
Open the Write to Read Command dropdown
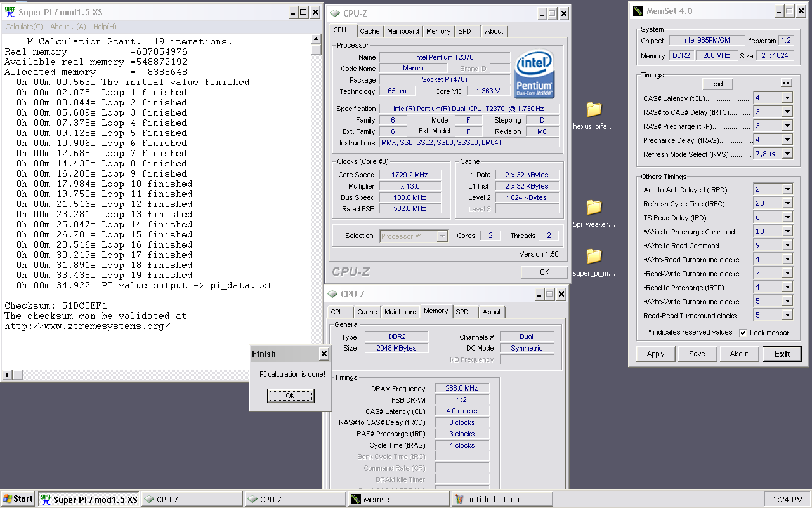click(787, 246)
